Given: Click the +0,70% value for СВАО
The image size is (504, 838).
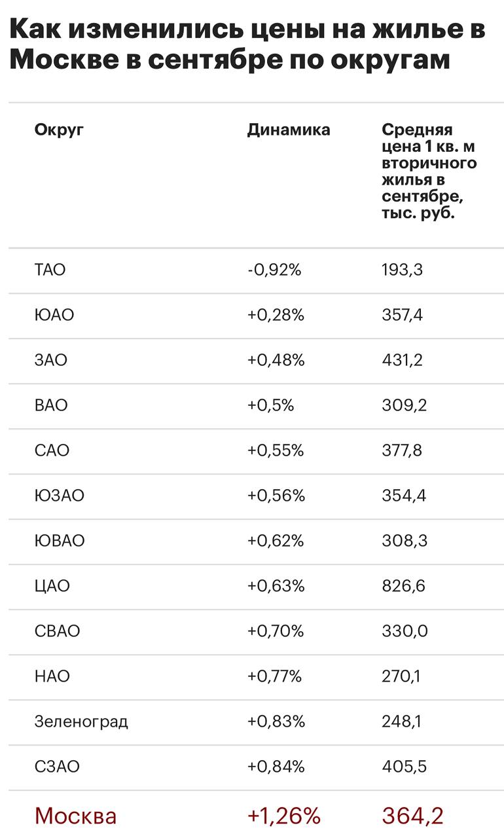Looking at the screenshot, I should click(276, 631).
